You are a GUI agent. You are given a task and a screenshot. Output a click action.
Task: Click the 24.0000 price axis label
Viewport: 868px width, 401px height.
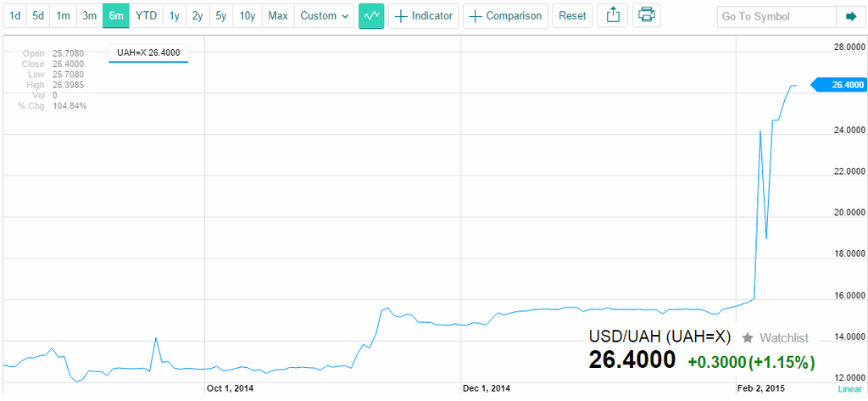click(848, 131)
